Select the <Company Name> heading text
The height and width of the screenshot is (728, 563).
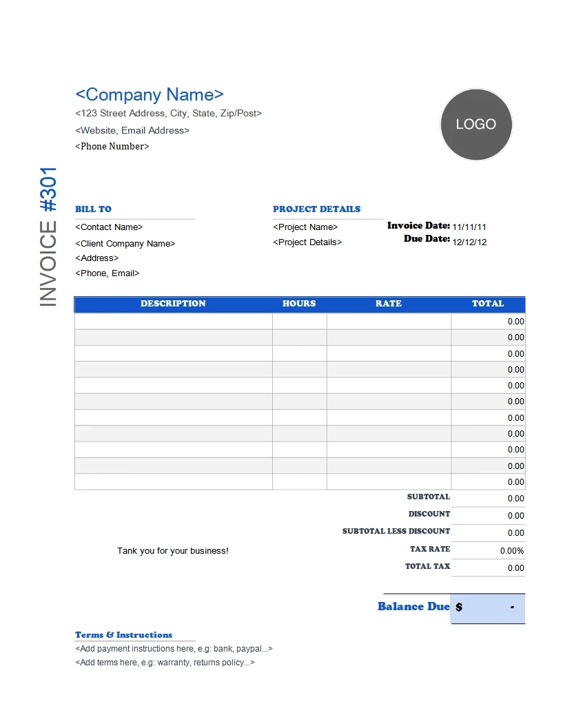pyautogui.click(x=149, y=94)
